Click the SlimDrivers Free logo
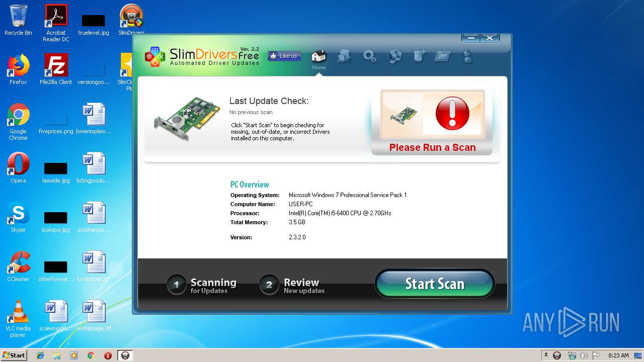Screen dimensions: 644x362 [202, 56]
